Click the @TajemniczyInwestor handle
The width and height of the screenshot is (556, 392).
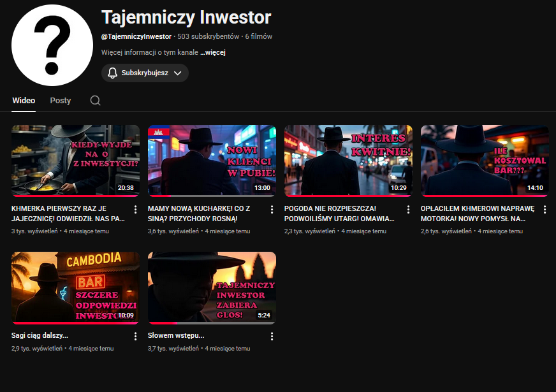click(136, 36)
